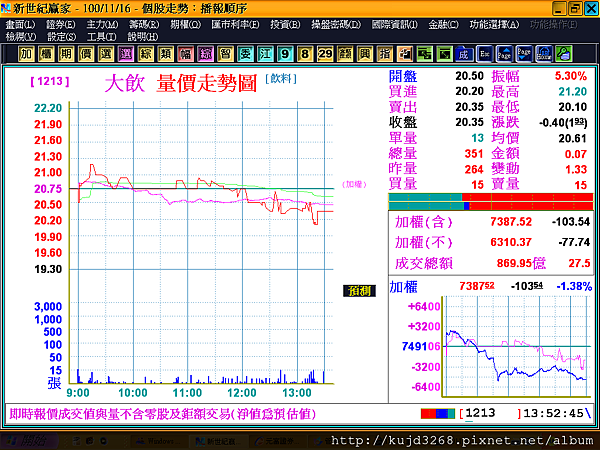The width and height of the screenshot is (600, 450).
Task: Click the -1.38% index change figure
Action: [x=574, y=286]
